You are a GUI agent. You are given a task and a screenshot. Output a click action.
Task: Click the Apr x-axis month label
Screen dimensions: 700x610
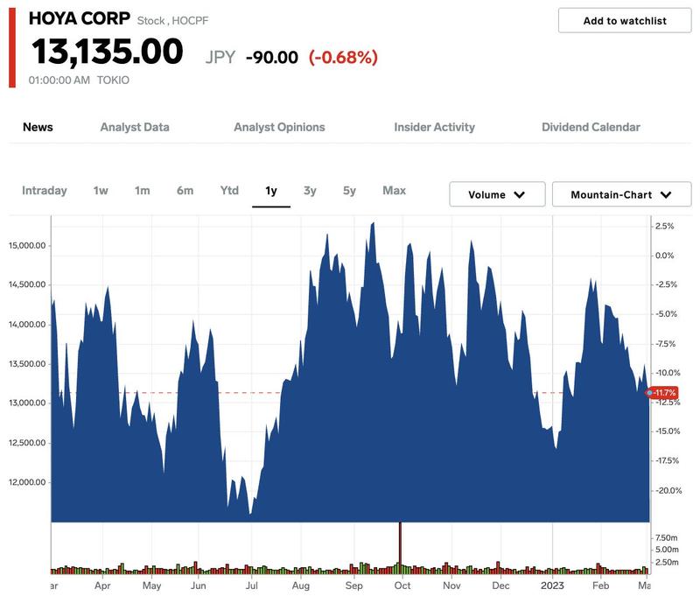[102, 585]
